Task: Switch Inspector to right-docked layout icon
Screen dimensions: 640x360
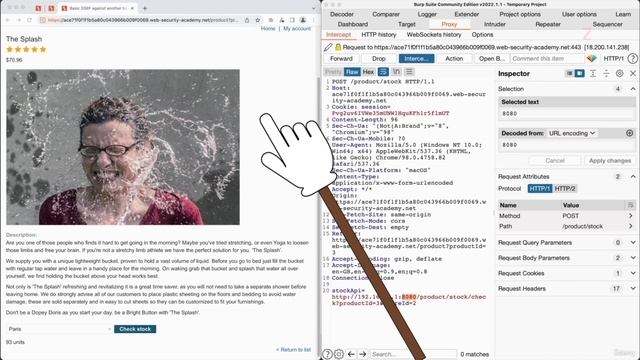Action: [x=579, y=73]
